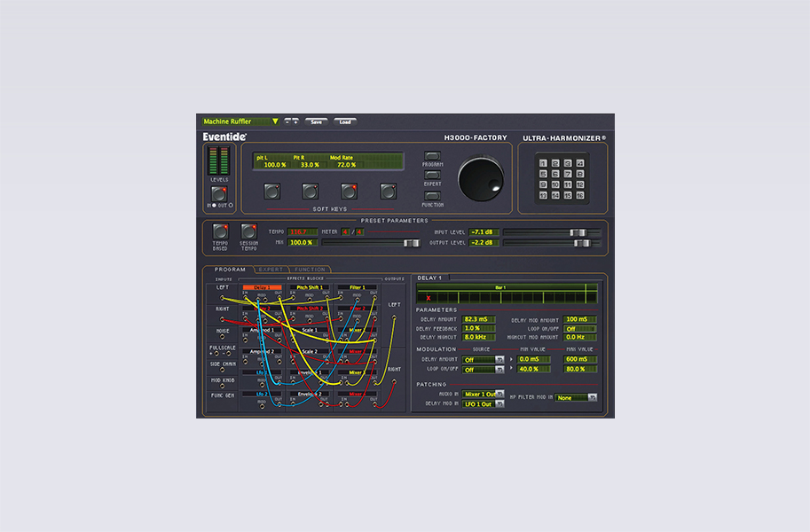Select the Pitch Shift 2 block
810x532 pixels.
310,309
